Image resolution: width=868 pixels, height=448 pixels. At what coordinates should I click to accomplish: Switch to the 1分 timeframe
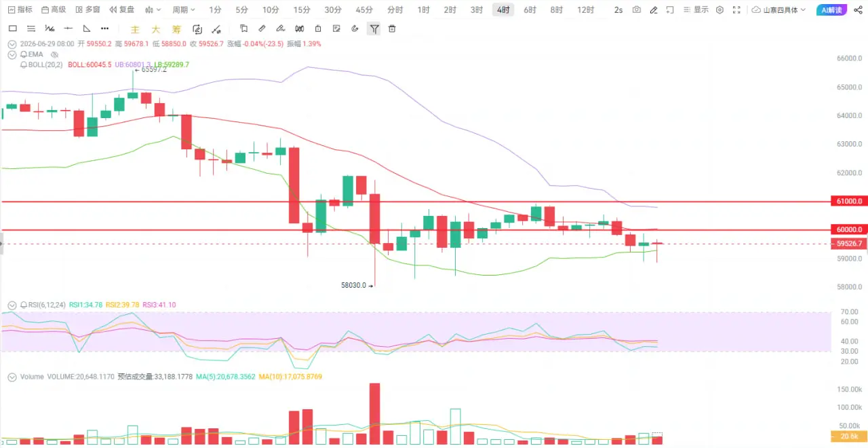click(215, 10)
